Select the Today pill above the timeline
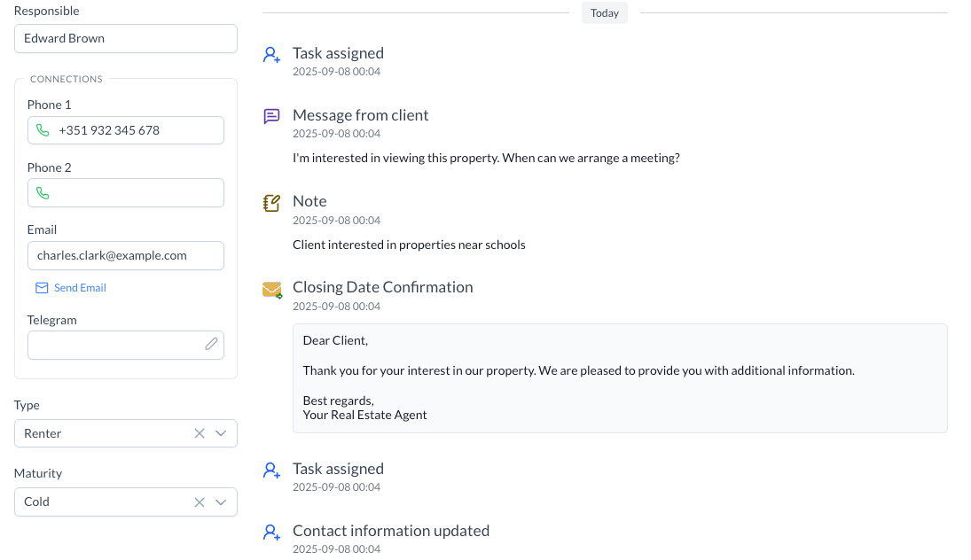971x560 pixels. pos(604,12)
